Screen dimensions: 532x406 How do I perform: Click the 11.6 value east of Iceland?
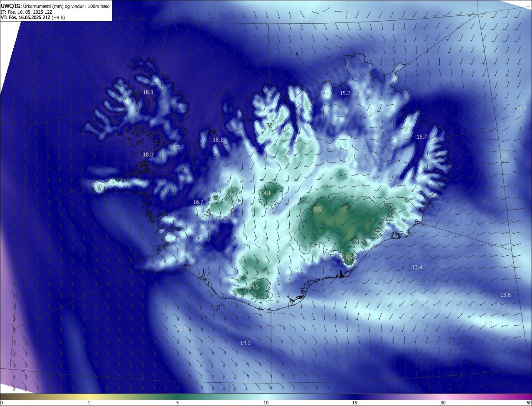[x=502, y=157]
